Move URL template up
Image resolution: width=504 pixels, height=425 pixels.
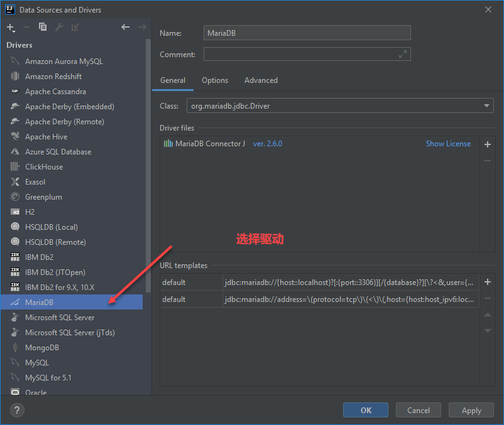(488, 315)
